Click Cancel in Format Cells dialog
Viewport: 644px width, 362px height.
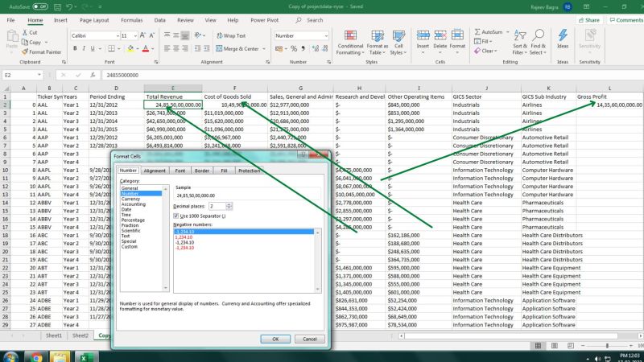[310, 339]
